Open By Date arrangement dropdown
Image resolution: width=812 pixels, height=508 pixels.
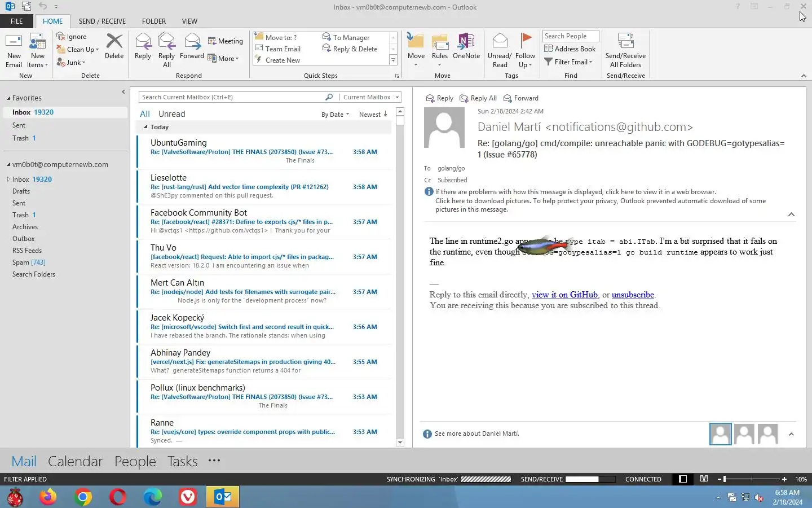(335, 115)
